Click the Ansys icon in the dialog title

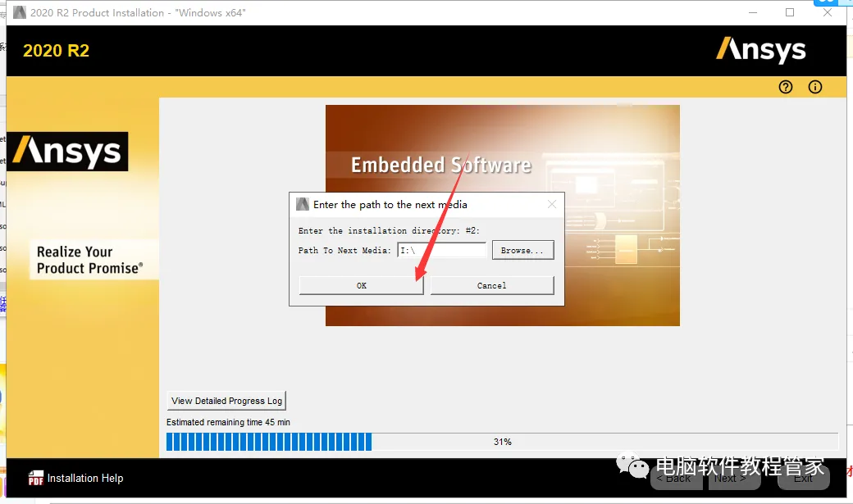(303, 204)
